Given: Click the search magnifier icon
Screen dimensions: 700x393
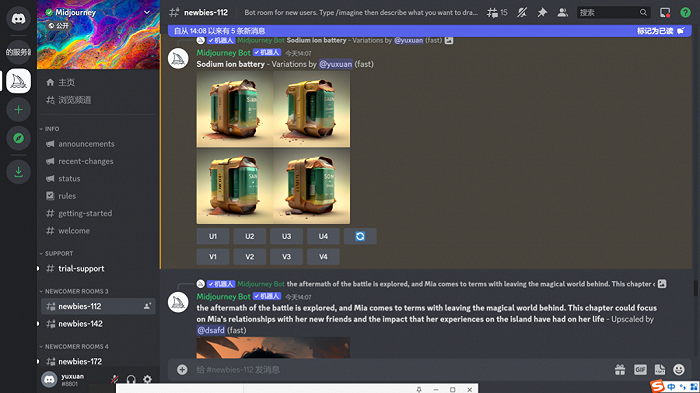Looking at the screenshot, I should (643, 13).
